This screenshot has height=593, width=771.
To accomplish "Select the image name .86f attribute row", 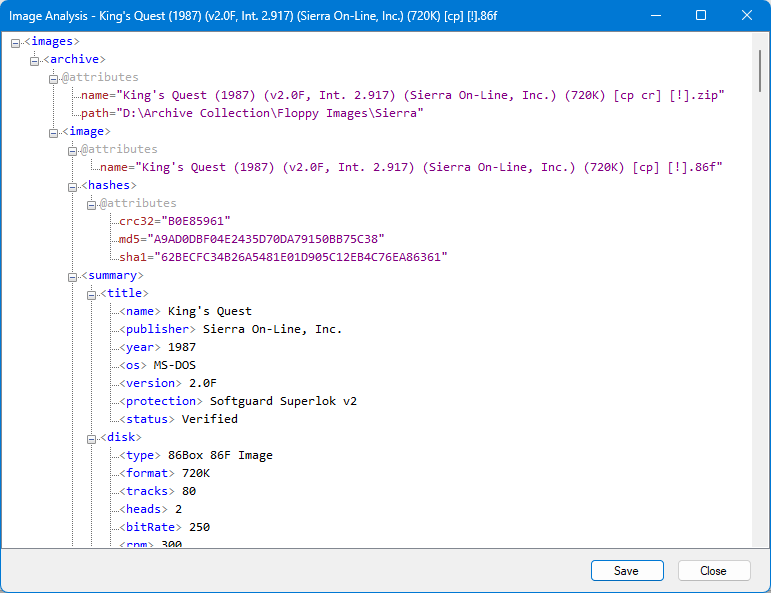I will click(412, 167).
